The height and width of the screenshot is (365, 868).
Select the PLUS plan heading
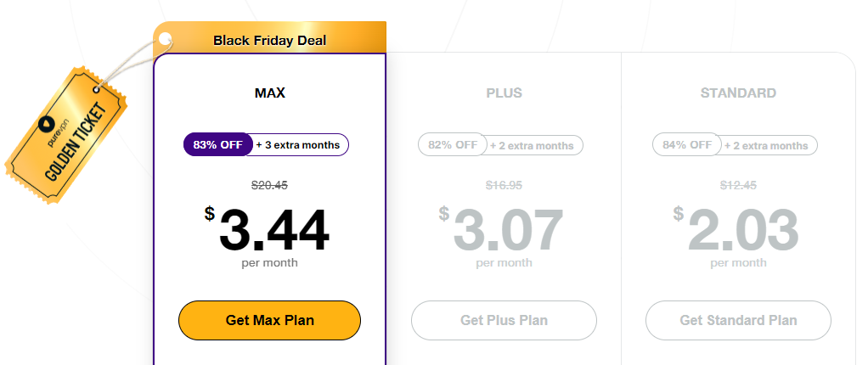pos(504,93)
